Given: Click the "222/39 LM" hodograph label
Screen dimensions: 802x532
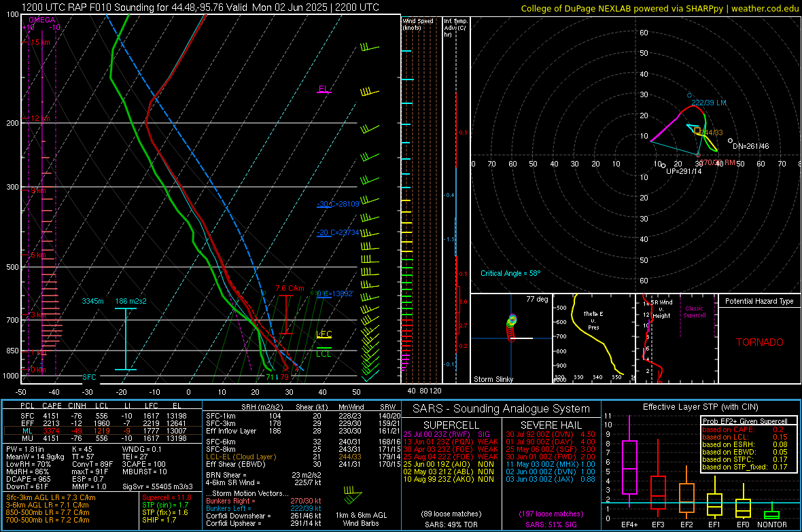Looking at the screenshot, I should click(x=709, y=103).
